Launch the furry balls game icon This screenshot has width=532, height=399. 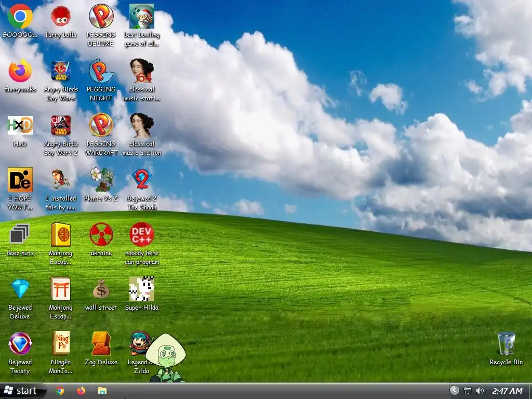point(61,16)
